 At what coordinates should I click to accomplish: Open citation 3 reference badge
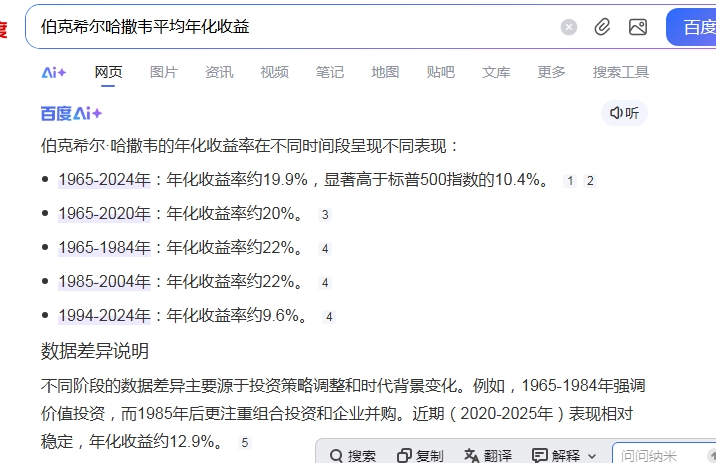(325, 215)
